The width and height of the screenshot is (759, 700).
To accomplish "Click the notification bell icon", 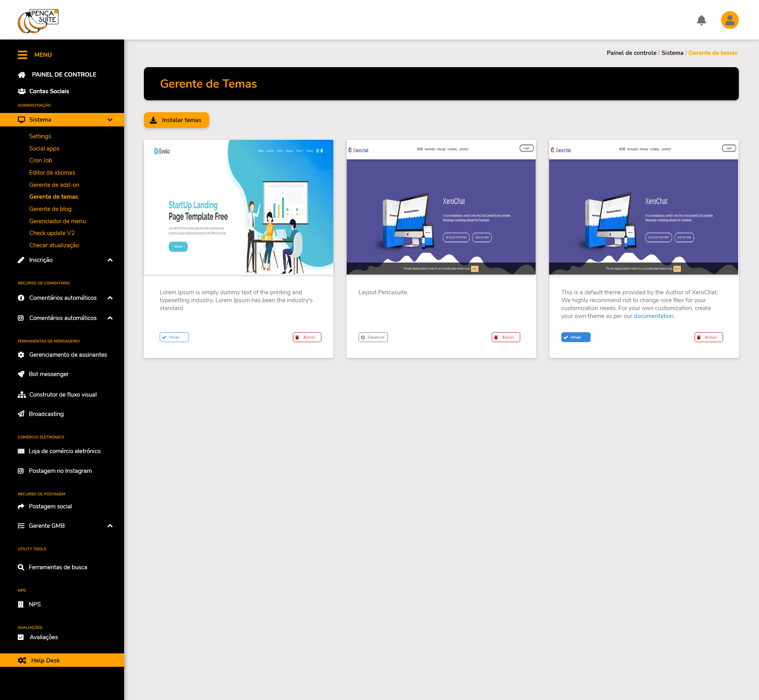I will 701,20.
